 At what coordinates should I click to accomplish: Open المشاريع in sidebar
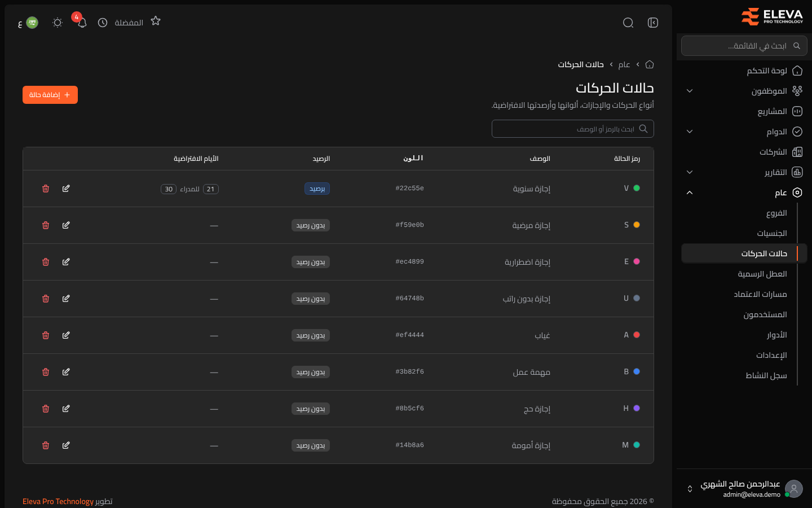[744, 111]
